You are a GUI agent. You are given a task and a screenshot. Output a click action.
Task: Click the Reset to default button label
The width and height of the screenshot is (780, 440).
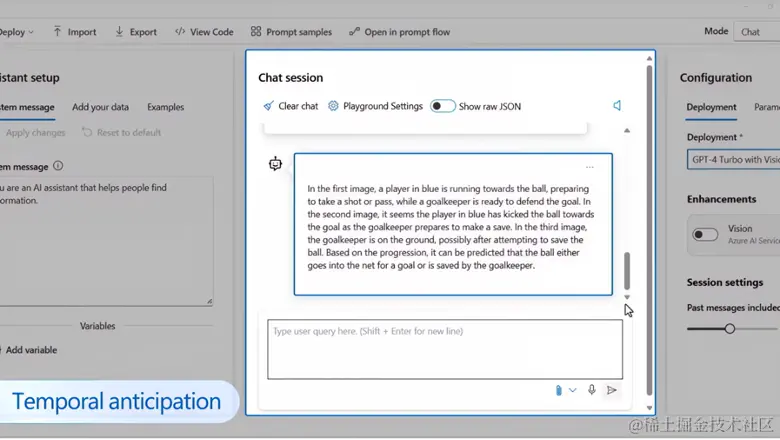pos(129,133)
